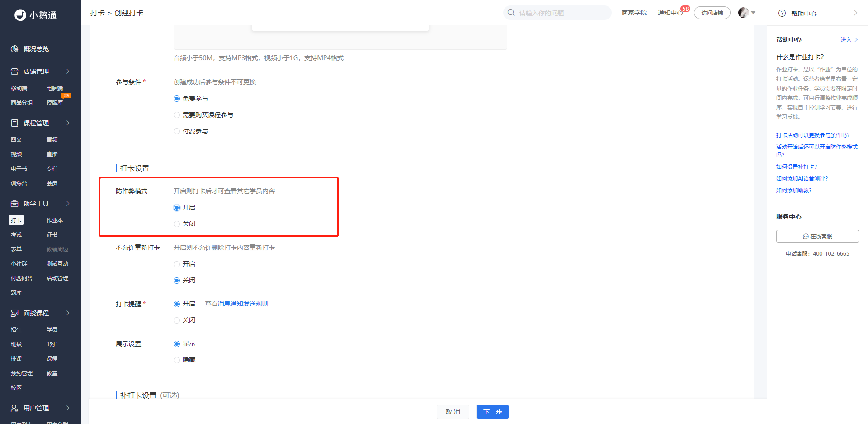Open 训练营 in sidebar
This screenshot has height=424, width=868.
click(19, 183)
